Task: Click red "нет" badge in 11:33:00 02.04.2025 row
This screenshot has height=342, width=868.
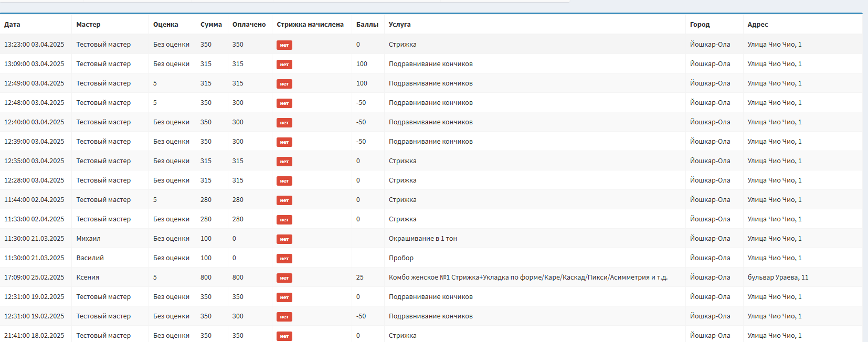Action: coord(284,220)
